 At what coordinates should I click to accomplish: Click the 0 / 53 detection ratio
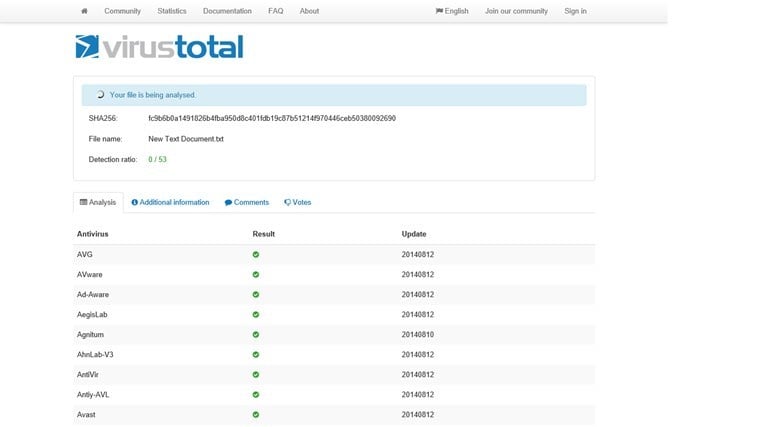point(157,159)
